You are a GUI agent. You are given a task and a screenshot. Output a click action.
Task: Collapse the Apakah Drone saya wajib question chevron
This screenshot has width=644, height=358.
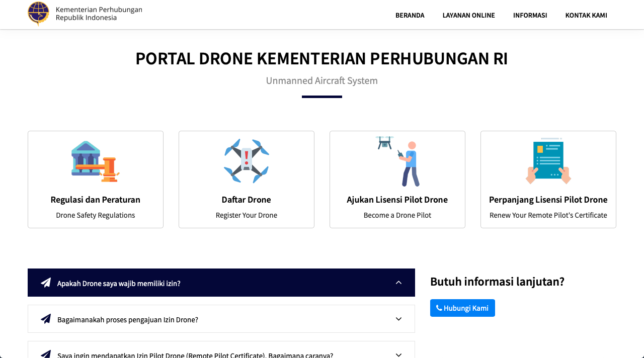coord(398,283)
